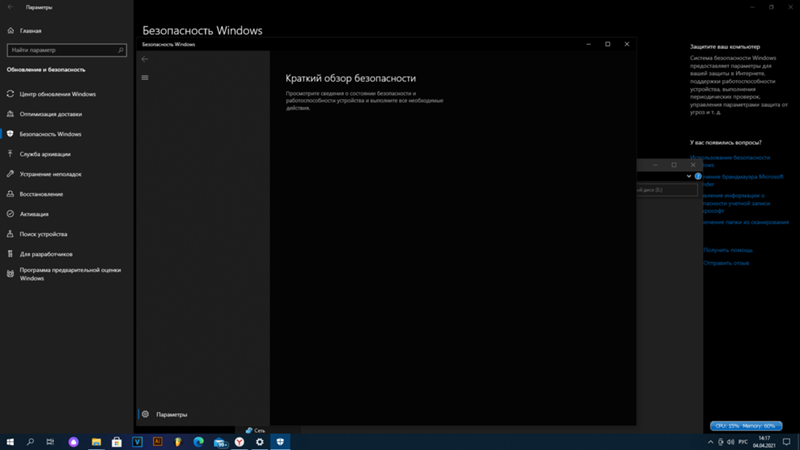Open Adobe Illustrator from the taskbar
The height and width of the screenshot is (450, 800).
[158, 442]
